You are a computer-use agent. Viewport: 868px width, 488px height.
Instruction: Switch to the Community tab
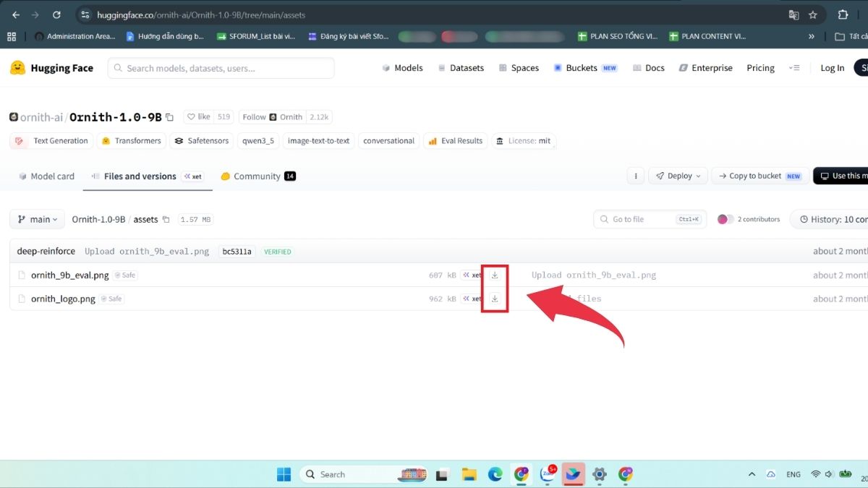(x=258, y=176)
